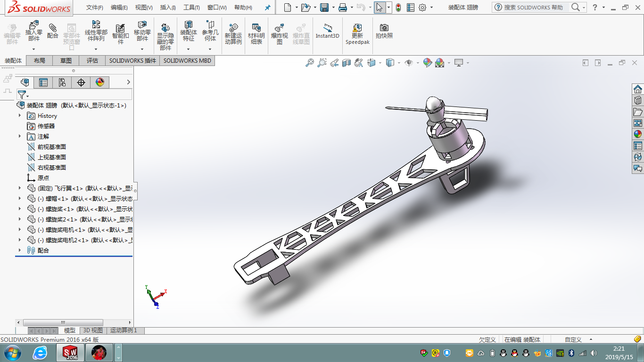
Task: Open the SOLIDWORKS Resources home icon
Action: [x=638, y=89]
